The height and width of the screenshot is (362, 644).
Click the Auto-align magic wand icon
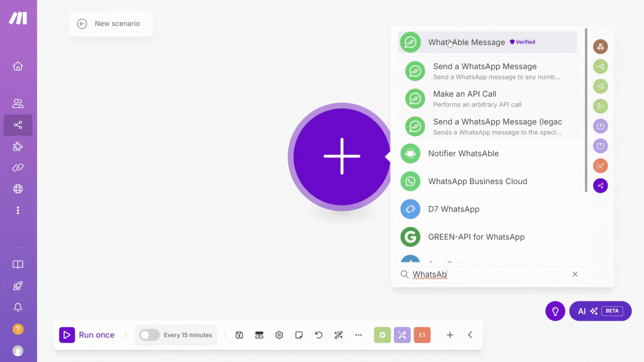click(x=339, y=335)
